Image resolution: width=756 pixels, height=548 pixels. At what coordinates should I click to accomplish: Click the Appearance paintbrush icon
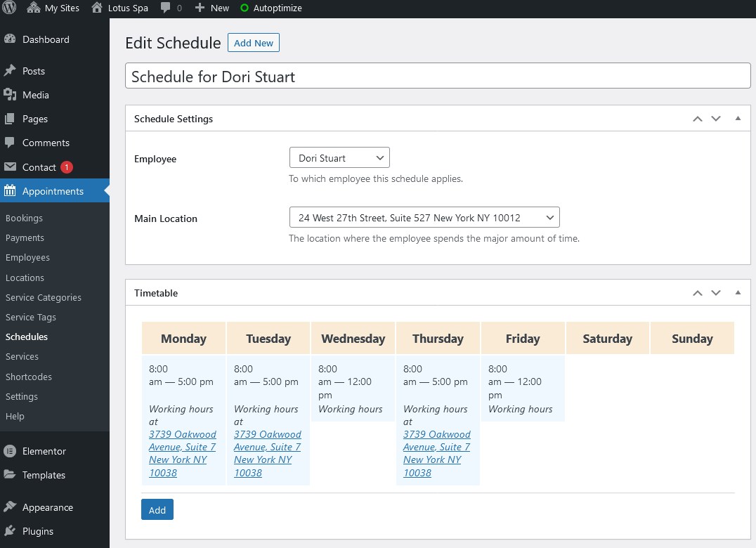[x=10, y=507]
